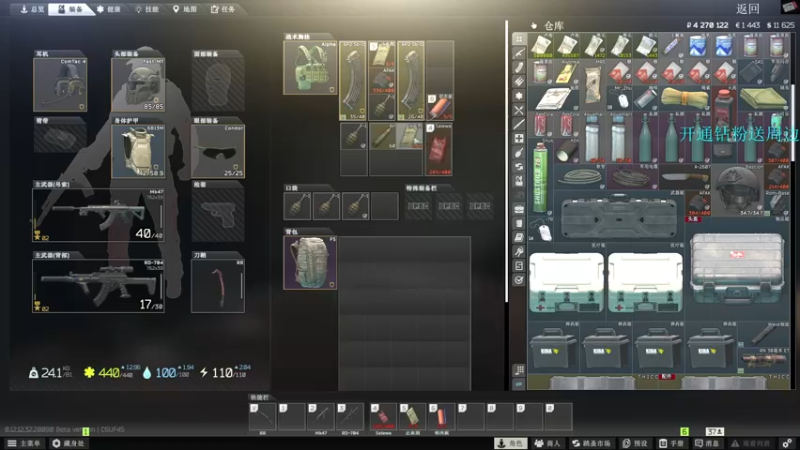Filter stash by melee knife icon
Image resolution: width=800 pixels, height=450 pixels.
tap(519, 124)
